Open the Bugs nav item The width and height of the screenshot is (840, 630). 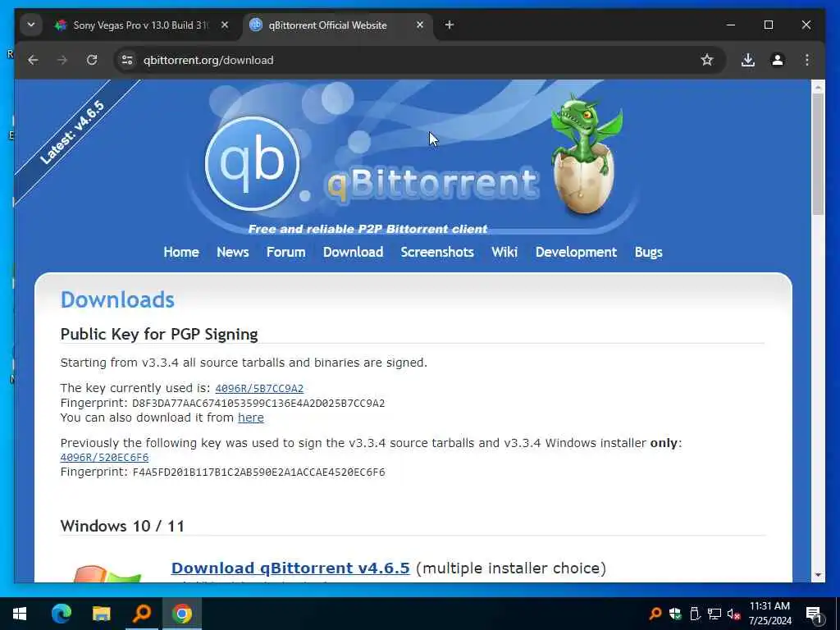tap(648, 252)
